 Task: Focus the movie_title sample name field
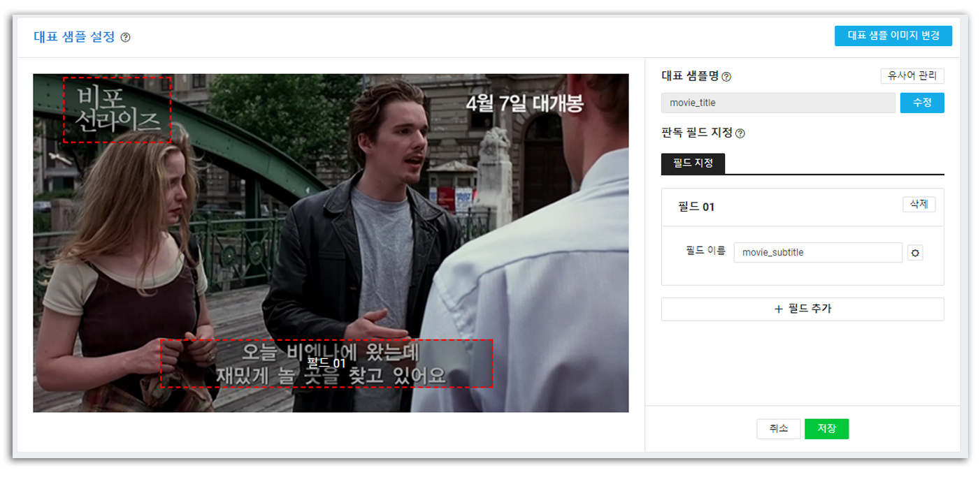pos(778,103)
